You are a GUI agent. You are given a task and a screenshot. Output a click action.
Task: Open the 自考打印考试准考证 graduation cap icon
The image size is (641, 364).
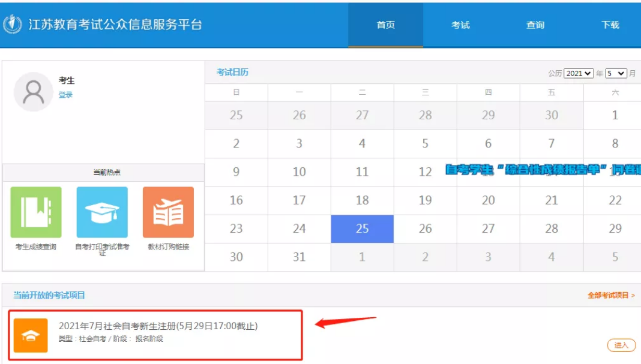(102, 212)
